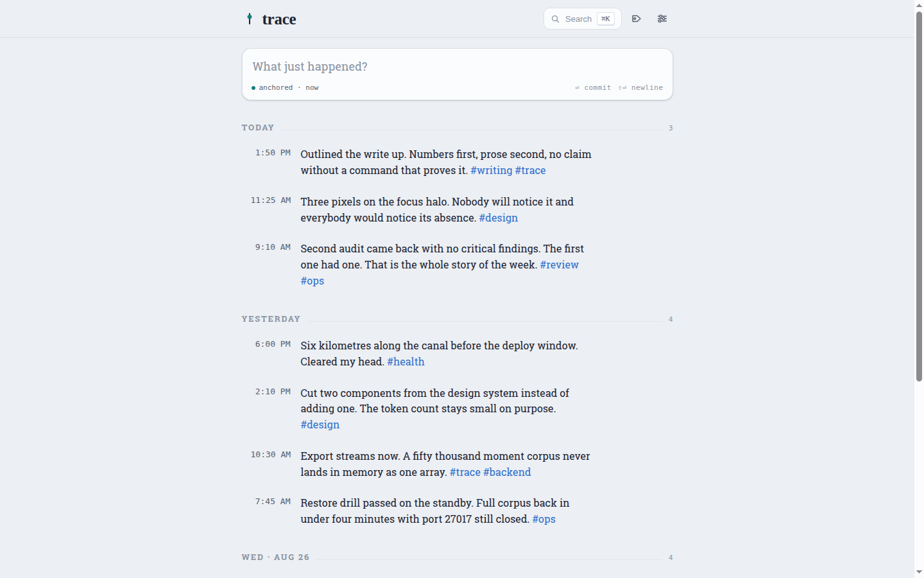
Task: Click the 1:50 PM timestamp
Action: pos(273,153)
